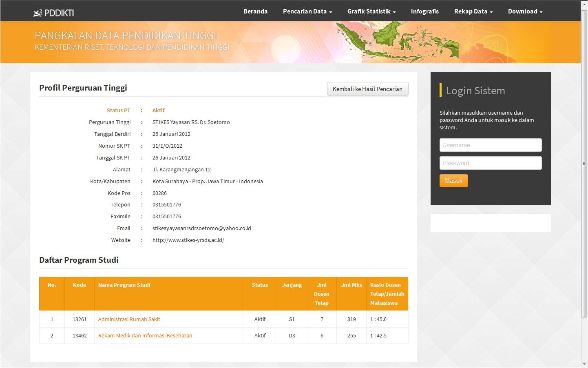Open Administrasi Rumah Sakit program link
Image resolution: width=588 pixels, height=368 pixels.
tap(129, 319)
